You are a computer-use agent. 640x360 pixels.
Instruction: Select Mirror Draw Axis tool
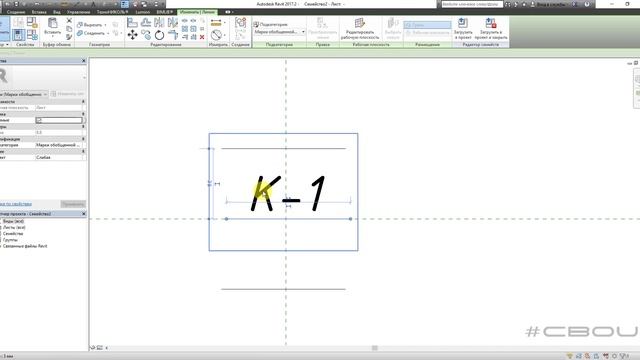(x=173, y=22)
